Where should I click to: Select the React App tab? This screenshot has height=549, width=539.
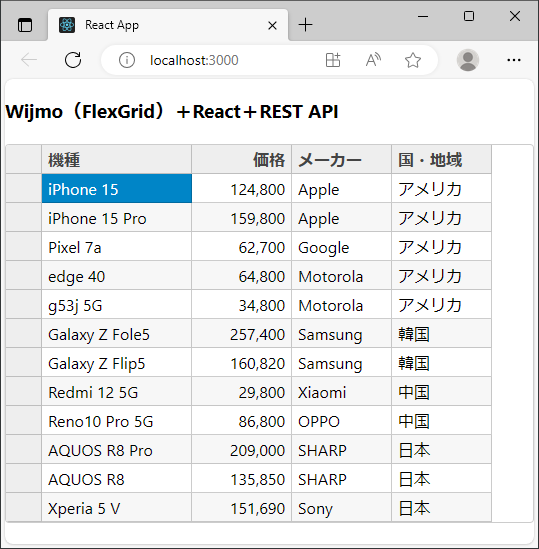click(x=168, y=25)
